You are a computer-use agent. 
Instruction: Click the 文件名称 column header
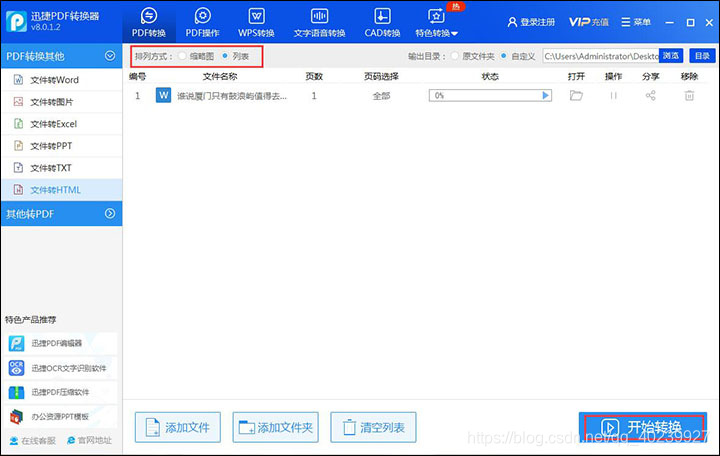click(220, 76)
